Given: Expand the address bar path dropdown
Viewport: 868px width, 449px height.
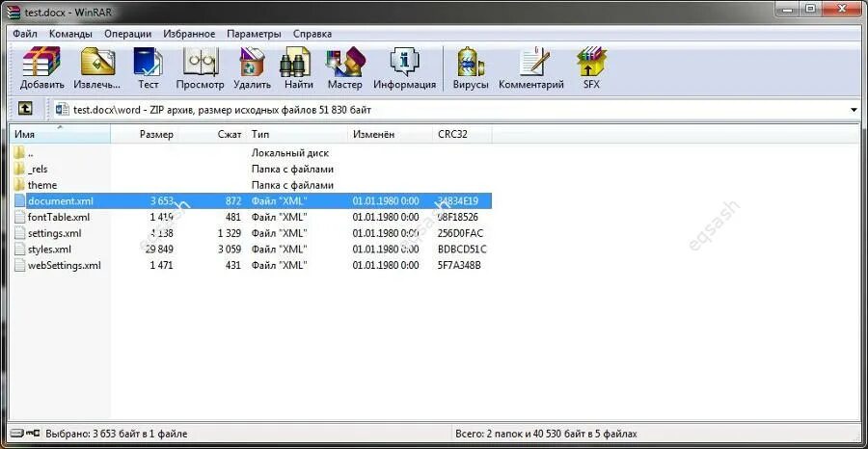Looking at the screenshot, I should 854,110.
